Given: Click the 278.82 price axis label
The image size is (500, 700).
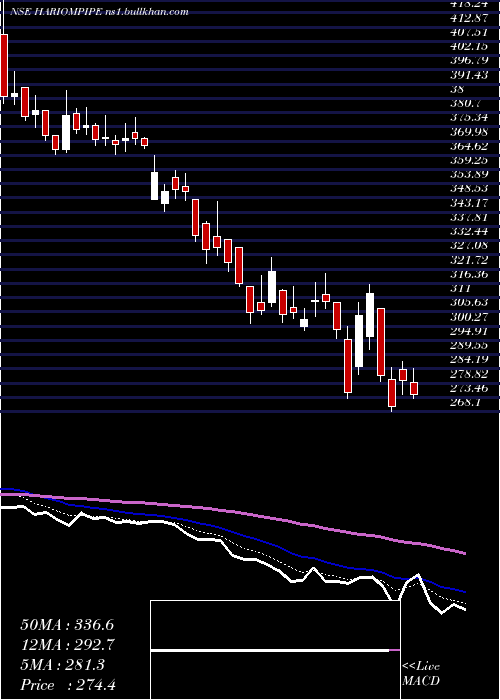Looking at the screenshot, I should coord(471,373).
